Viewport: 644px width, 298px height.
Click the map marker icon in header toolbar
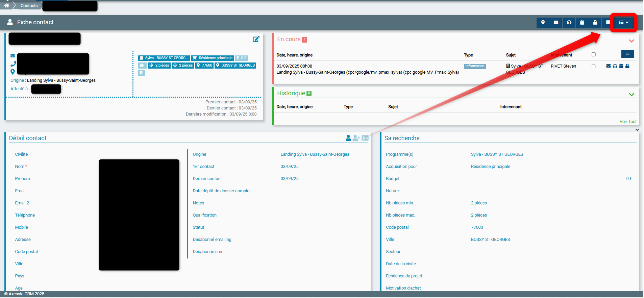[543, 22]
